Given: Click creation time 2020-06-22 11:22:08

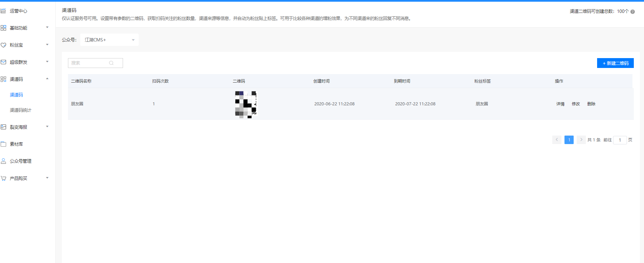Looking at the screenshot, I should (334, 104).
